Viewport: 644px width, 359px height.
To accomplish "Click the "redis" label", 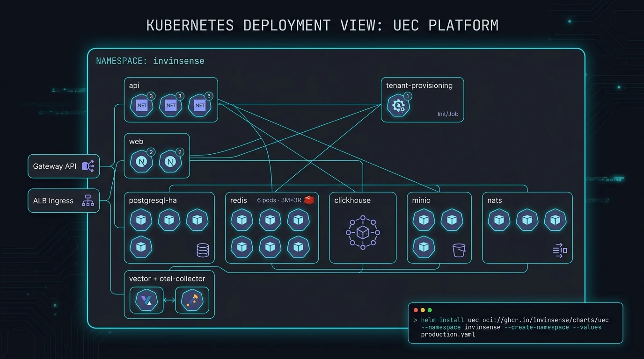I will 239,201.
